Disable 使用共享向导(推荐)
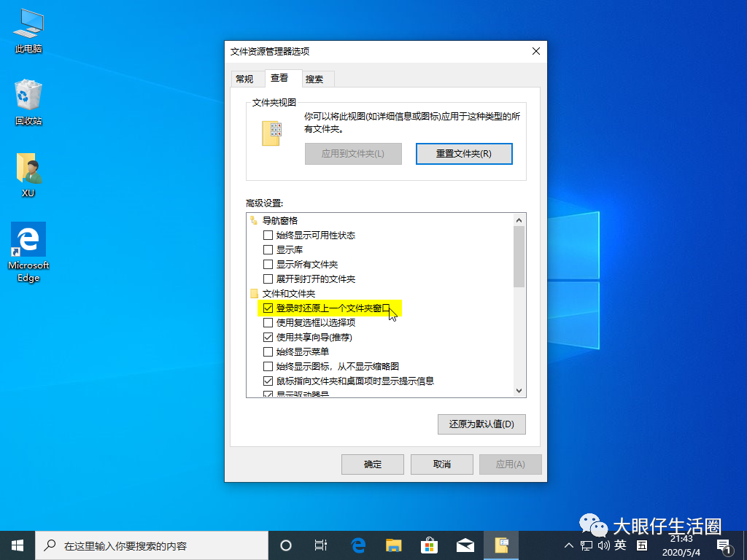The image size is (747, 560). click(x=268, y=337)
